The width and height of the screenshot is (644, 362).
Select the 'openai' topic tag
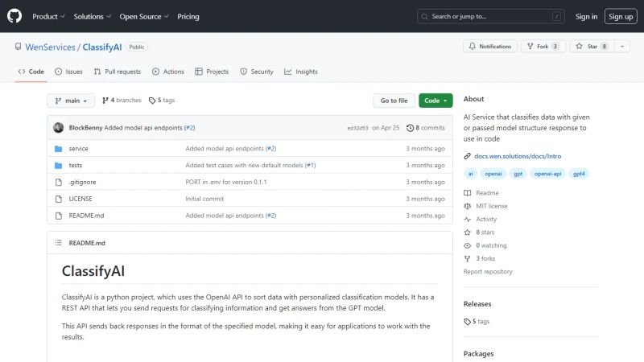(x=493, y=174)
